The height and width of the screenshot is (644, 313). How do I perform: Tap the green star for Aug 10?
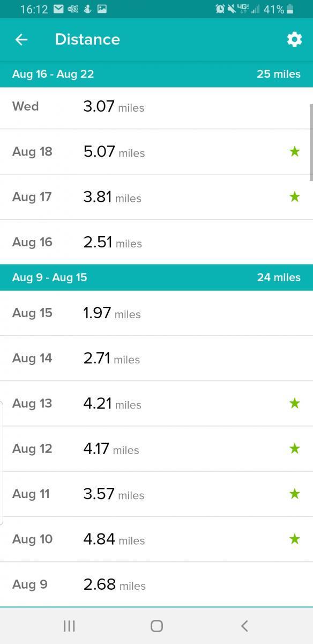pyautogui.click(x=294, y=539)
